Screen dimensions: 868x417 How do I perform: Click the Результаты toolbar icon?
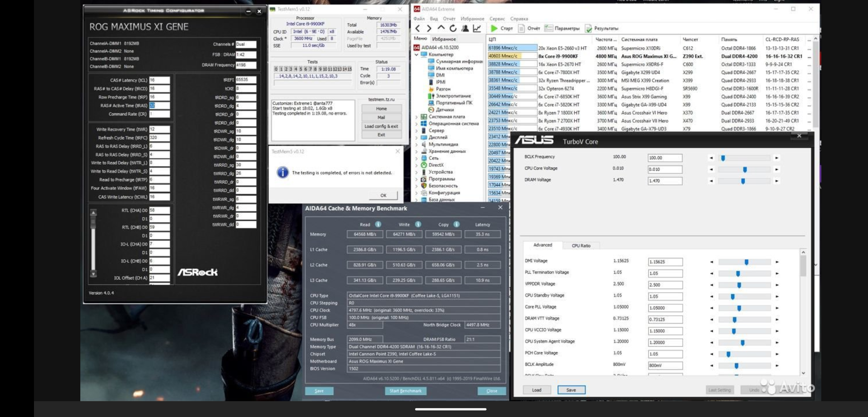[588, 29]
